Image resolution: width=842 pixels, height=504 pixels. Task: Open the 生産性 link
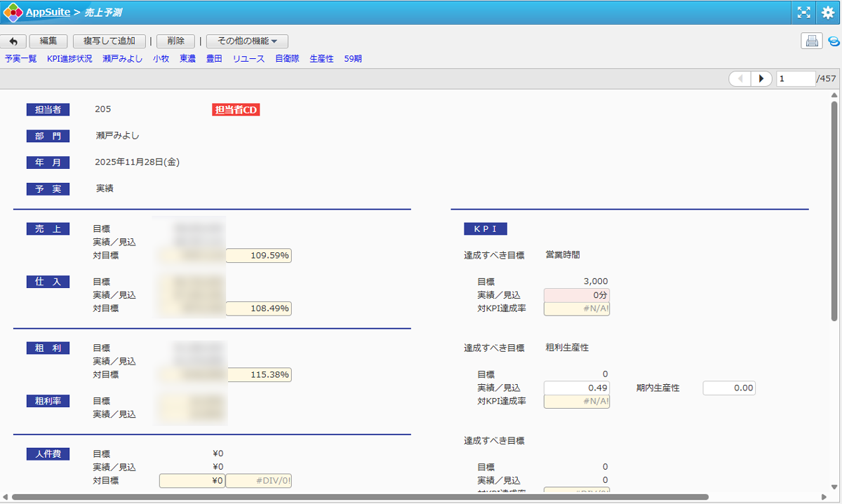[x=321, y=59]
